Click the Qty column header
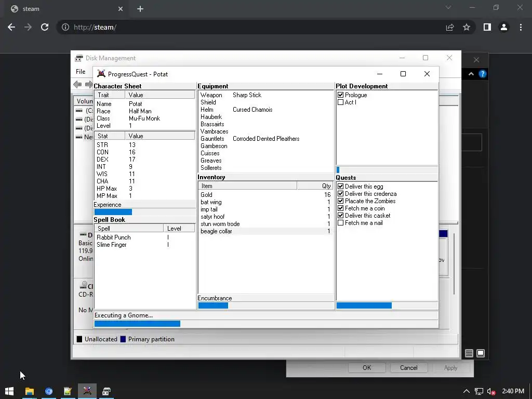This screenshot has width=532, height=399. (315, 186)
